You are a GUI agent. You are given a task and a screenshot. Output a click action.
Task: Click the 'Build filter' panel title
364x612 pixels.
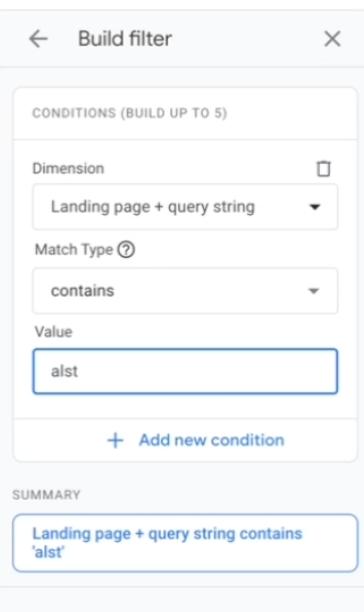tap(125, 39)
